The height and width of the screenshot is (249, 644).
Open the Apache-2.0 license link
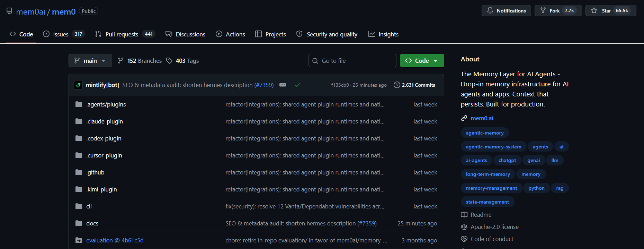494,227
